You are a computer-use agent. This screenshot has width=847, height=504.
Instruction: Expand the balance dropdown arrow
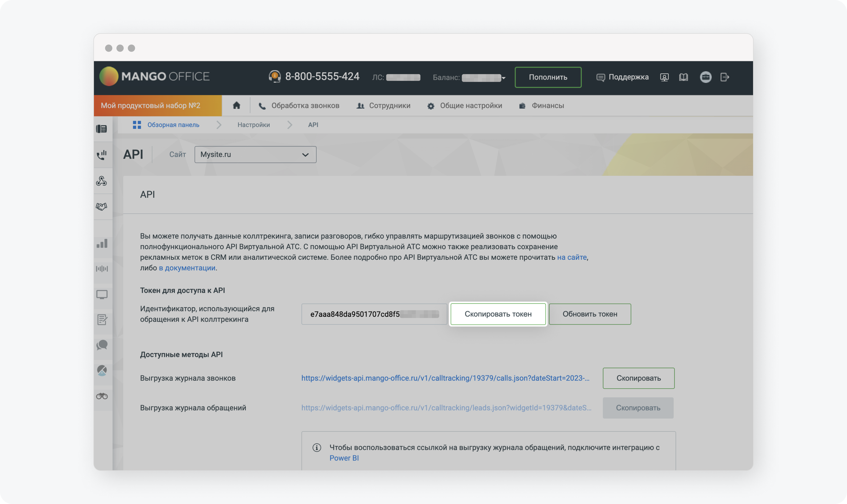pyautogui.click(x=504, y=78)
